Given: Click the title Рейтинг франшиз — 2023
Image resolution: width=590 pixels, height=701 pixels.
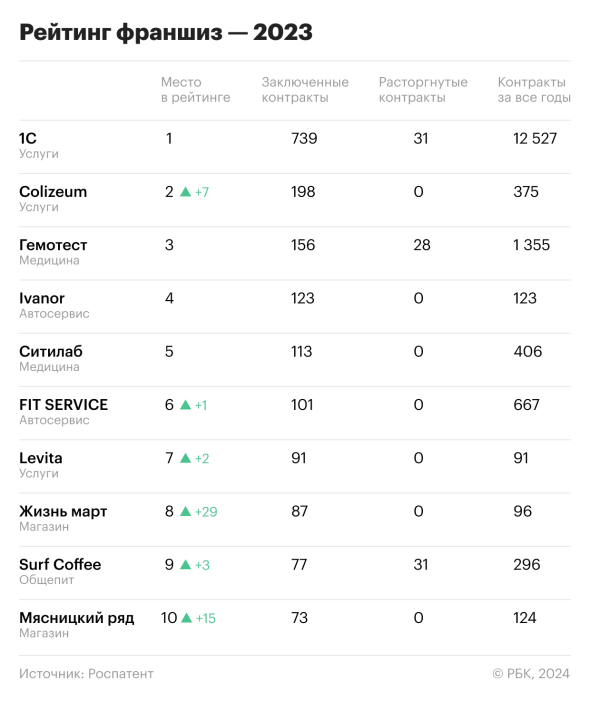Looking at the screenshot, I should coord(166,33).
